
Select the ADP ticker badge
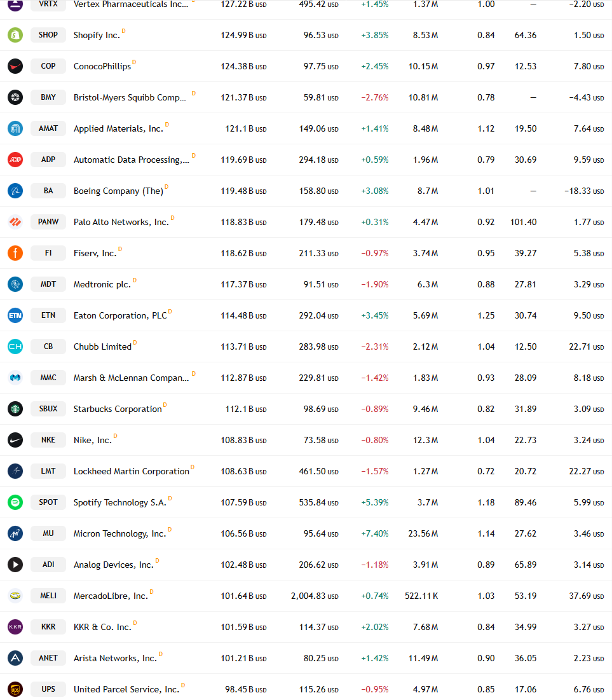coord(48,160)
